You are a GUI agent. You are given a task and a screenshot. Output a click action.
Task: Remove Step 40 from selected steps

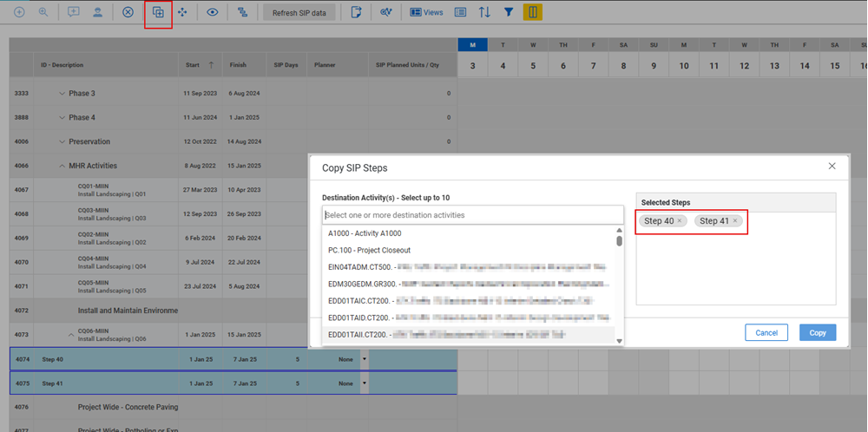(x=680, y=221)
